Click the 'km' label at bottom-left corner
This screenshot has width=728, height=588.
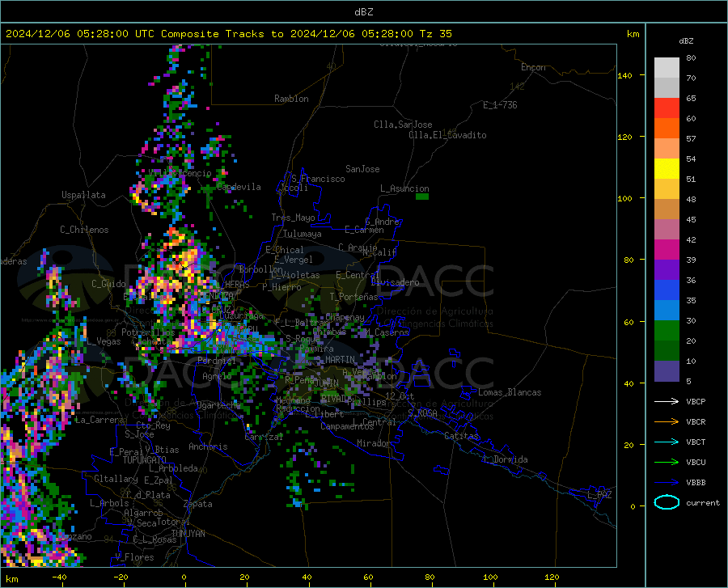click(11, 579)
